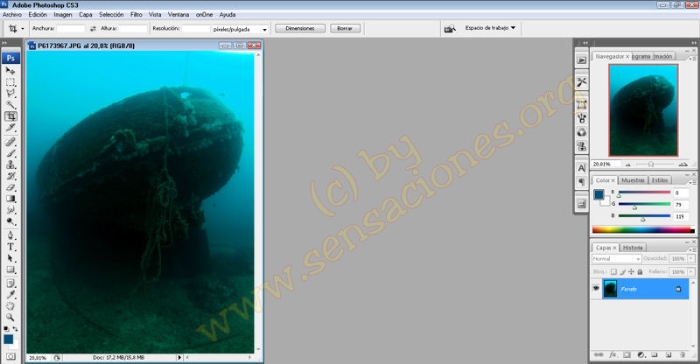This screenshot has width=700, height=364.
Task: Open the Filtro menu
Action: click(x=136, y=15)
